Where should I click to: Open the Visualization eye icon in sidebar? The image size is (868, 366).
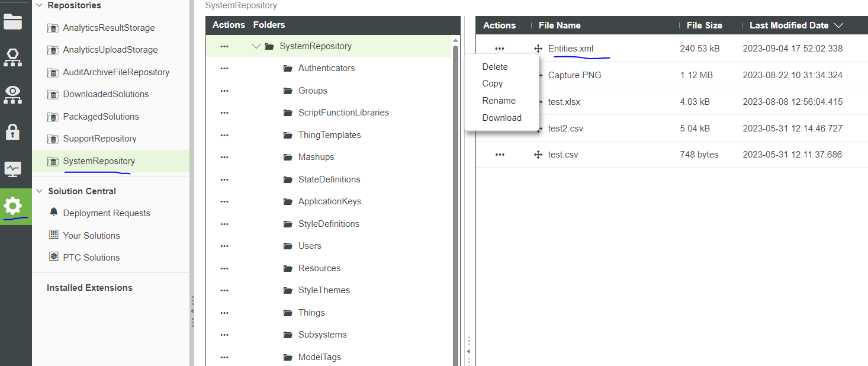pyautogui.click(x=15, y=94)
